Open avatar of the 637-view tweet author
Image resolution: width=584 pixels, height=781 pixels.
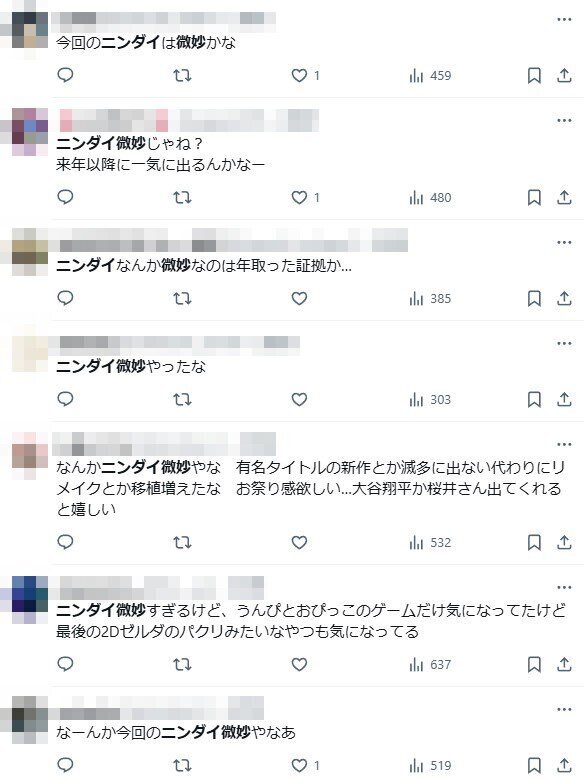pos(30,599)
